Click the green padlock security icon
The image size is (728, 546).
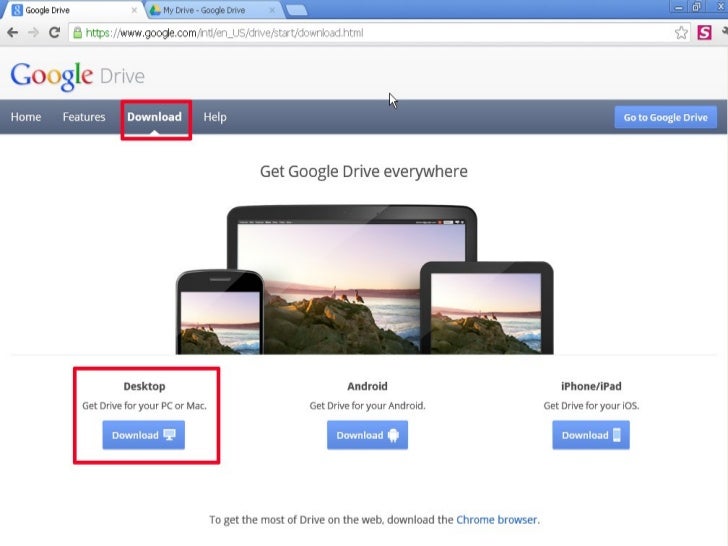click(78, 32)
